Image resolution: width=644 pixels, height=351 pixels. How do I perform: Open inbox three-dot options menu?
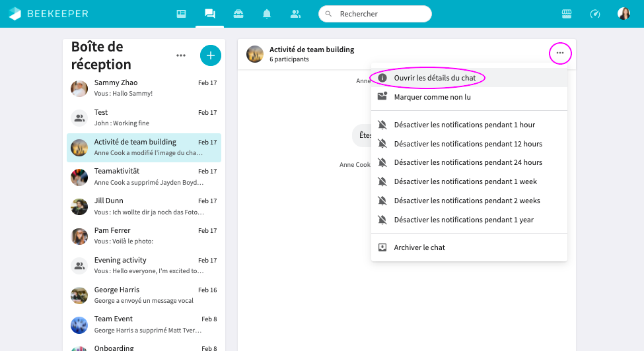tap(180, 55)
